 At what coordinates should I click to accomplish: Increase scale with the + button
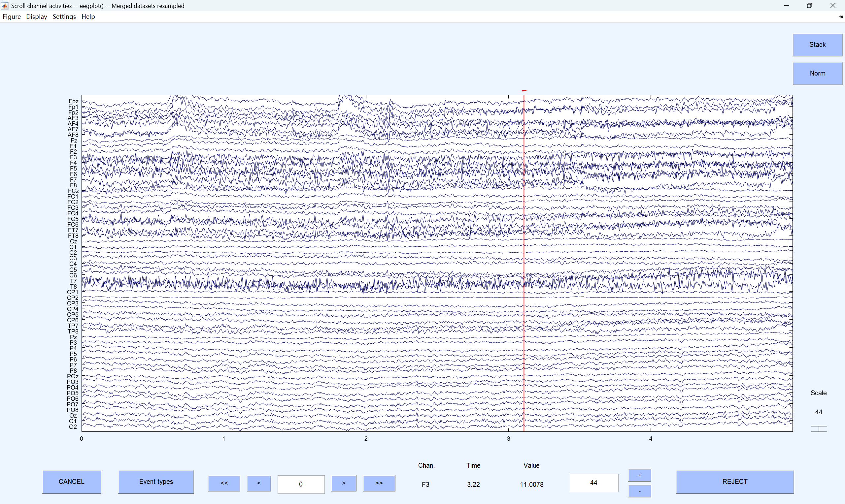tap(639, 475)
